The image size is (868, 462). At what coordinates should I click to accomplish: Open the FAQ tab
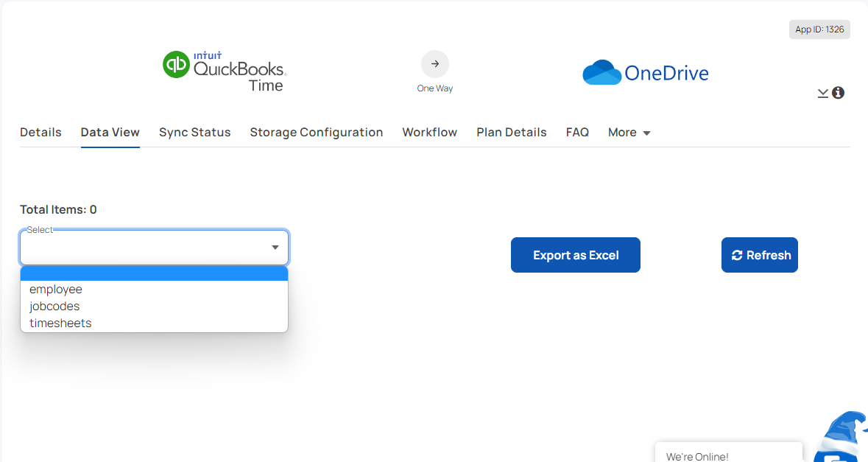577,133
